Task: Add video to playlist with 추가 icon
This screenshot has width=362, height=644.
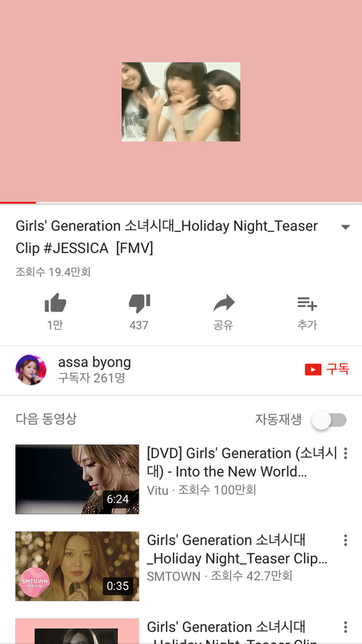Action: tap(307, 303)
